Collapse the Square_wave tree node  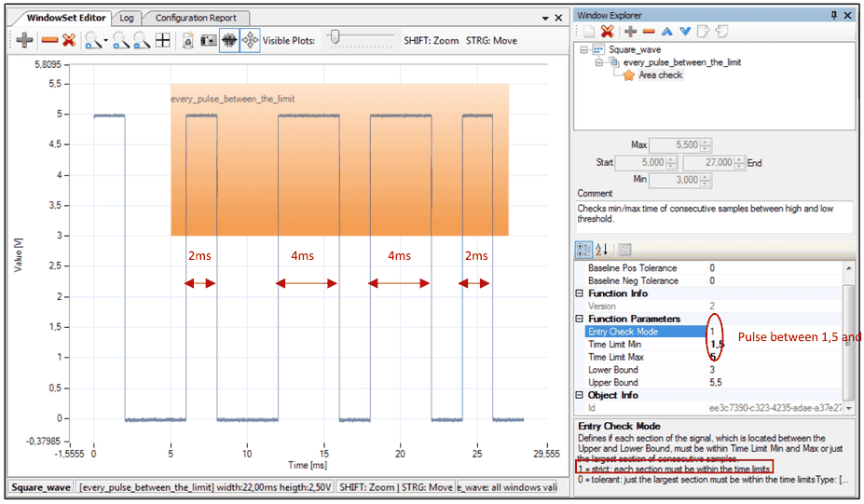[x=583, y=49]
